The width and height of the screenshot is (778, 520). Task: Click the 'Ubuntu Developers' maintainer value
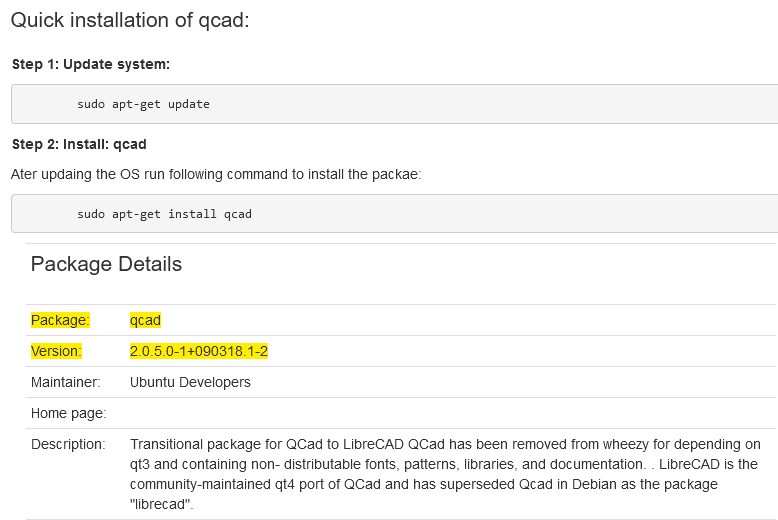point(190,382)
